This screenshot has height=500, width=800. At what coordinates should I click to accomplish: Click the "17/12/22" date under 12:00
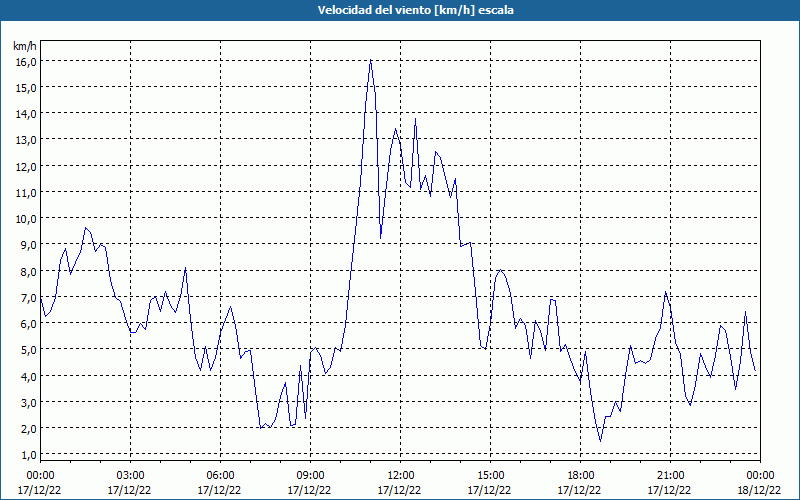click(x=399, y=490)
